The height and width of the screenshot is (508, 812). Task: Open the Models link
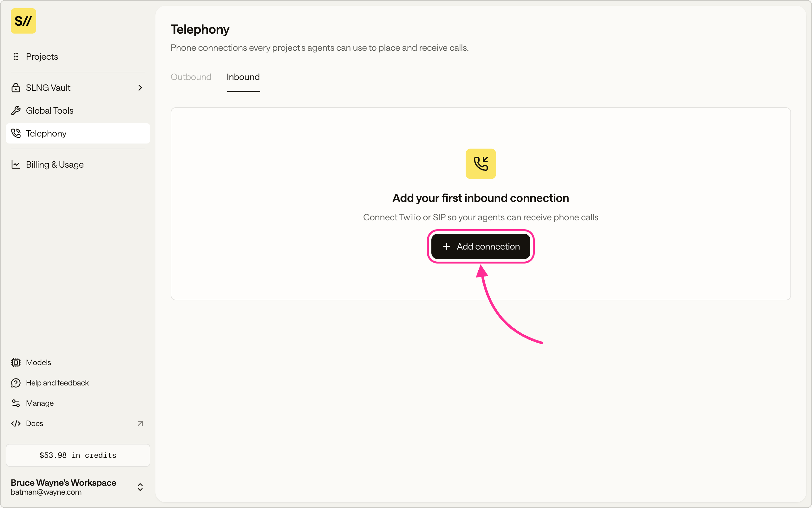tap(78, 363)
